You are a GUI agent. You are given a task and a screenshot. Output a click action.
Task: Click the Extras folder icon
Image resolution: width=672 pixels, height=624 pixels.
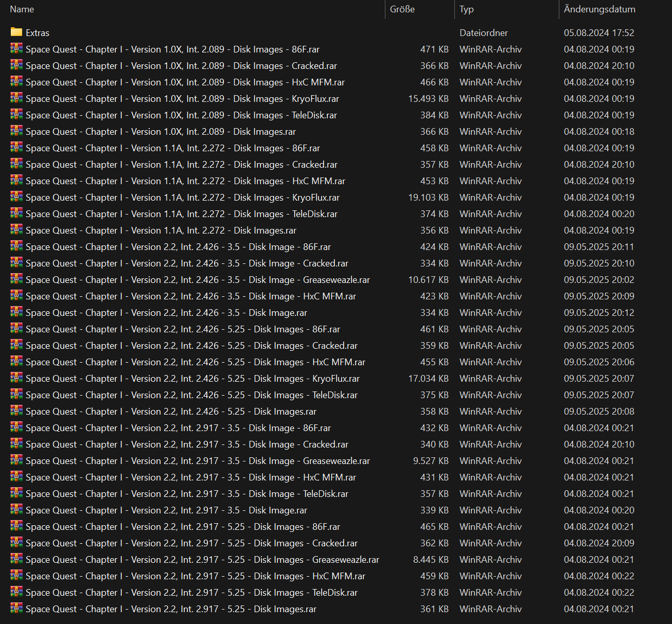coord(16,32)
